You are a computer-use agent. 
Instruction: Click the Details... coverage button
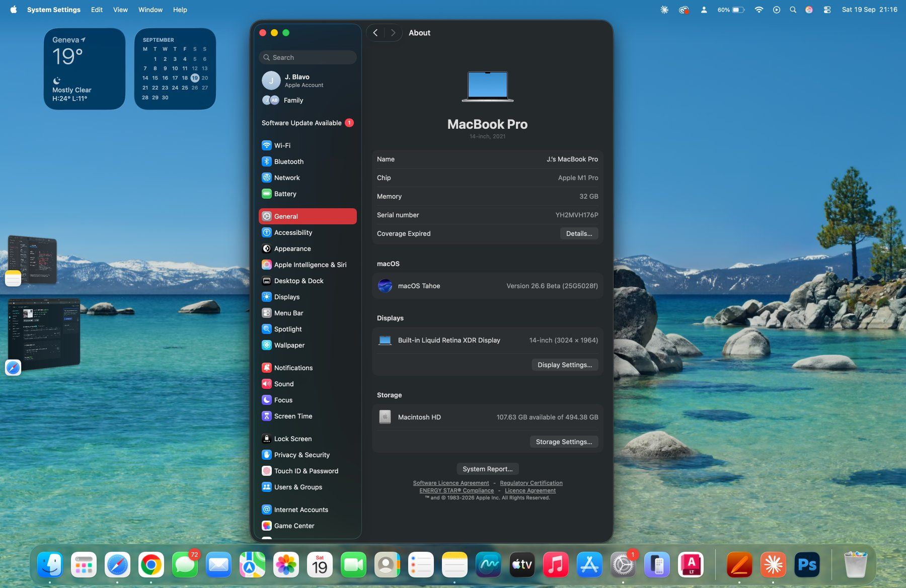coord(579,233)
